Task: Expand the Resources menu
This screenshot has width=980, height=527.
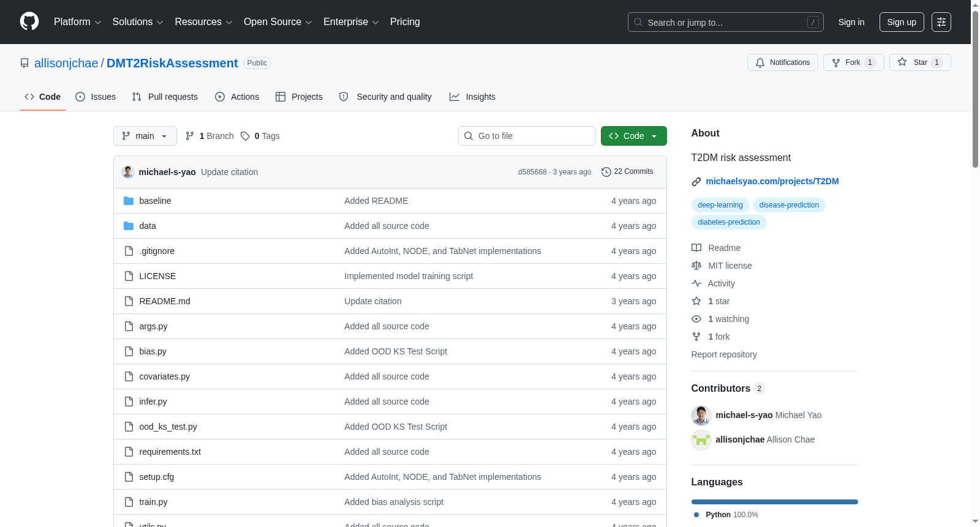Action: point(203,22)
